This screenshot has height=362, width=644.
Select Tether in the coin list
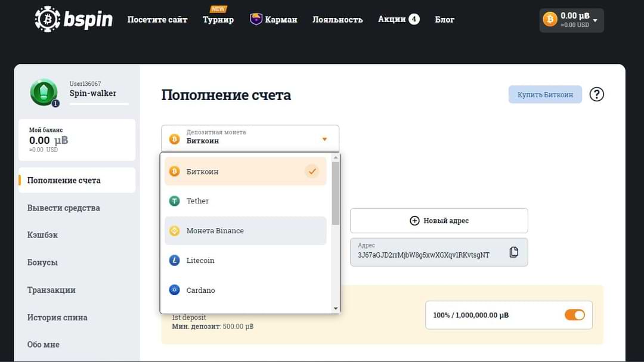pos(245,201)
